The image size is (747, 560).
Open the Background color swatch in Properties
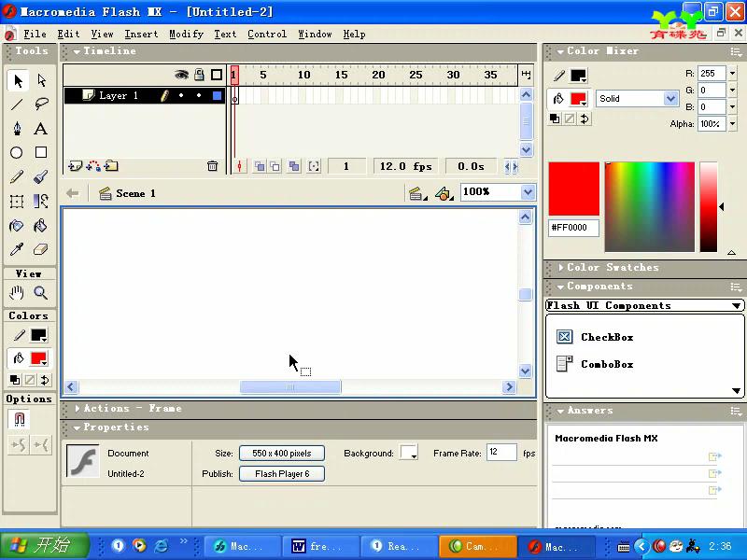pyautogui.click(x=409, y=453)
